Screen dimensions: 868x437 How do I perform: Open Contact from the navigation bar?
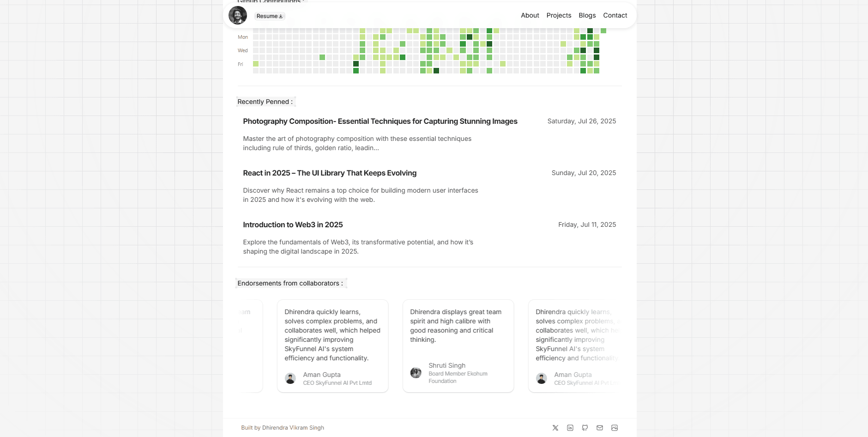tap(615, 15)
